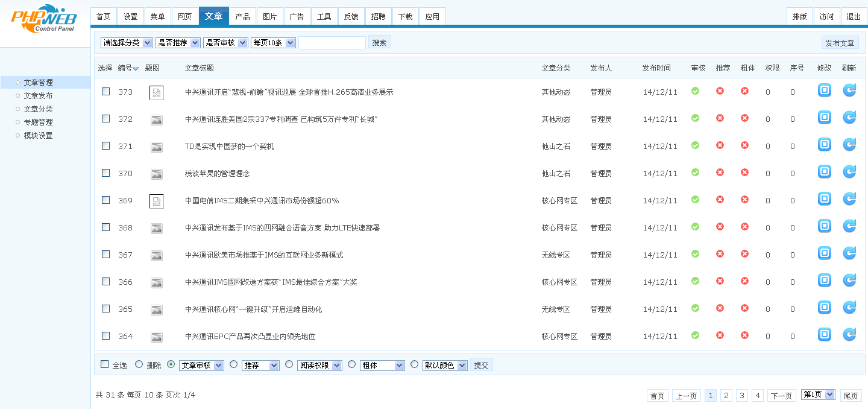Image resolution: width=868 pixels, height=409 pixels.
Task: Open the 每页10条 page size dropdown
Action: coord(273,43)
